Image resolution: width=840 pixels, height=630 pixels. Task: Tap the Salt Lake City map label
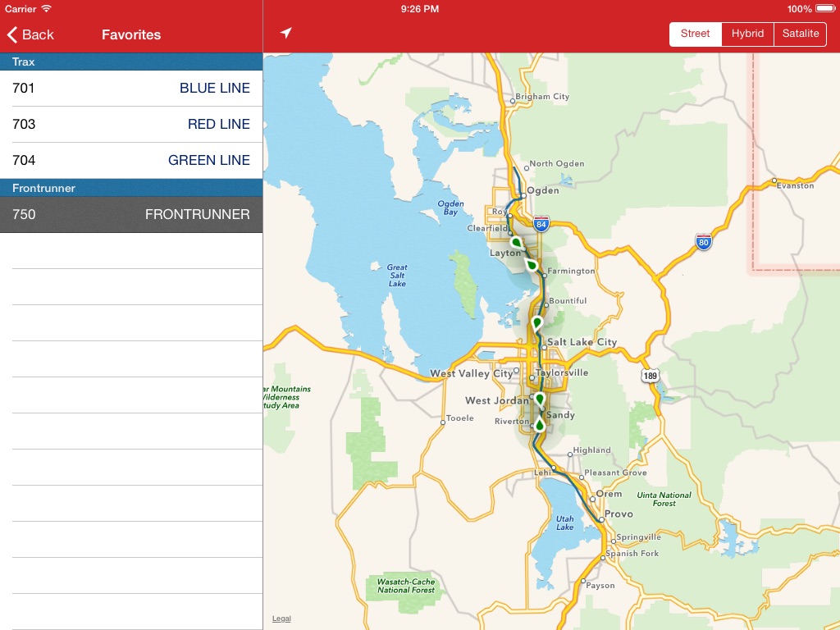582,342
